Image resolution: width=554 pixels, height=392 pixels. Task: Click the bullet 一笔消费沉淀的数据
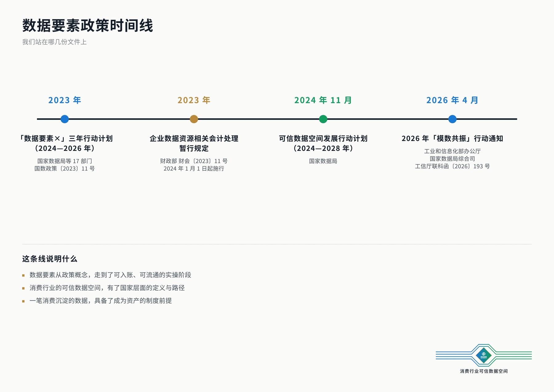101,301
